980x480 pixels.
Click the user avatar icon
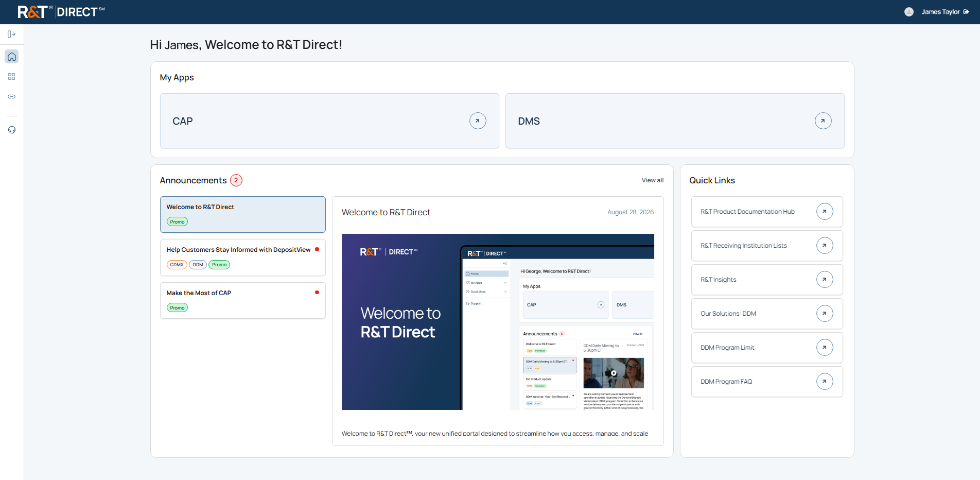909,12
